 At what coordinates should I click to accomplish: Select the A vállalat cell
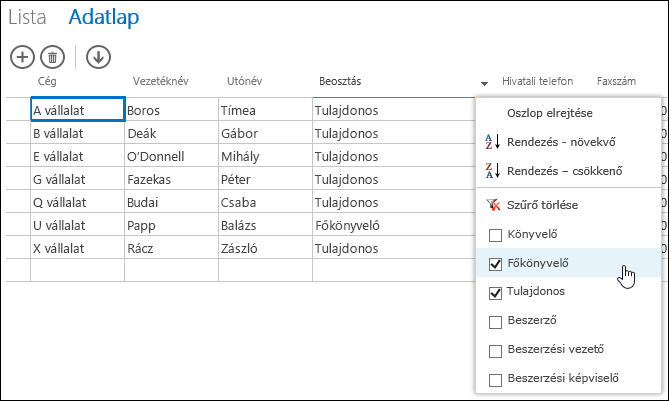[x=78, y=109]
